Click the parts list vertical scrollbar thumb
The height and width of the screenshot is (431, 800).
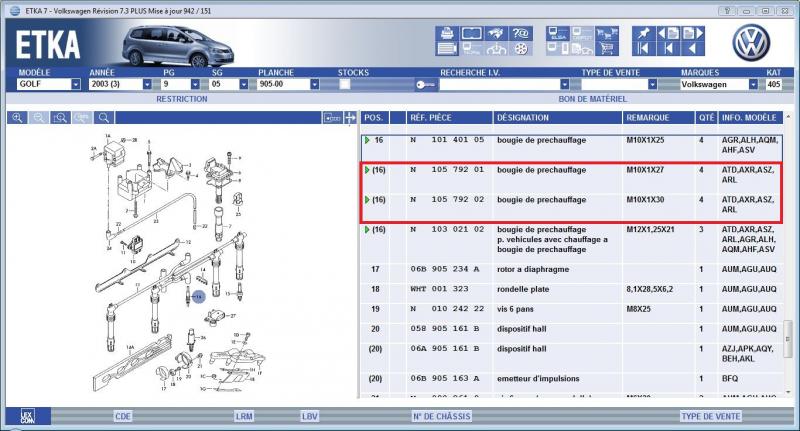pos(788,339)
